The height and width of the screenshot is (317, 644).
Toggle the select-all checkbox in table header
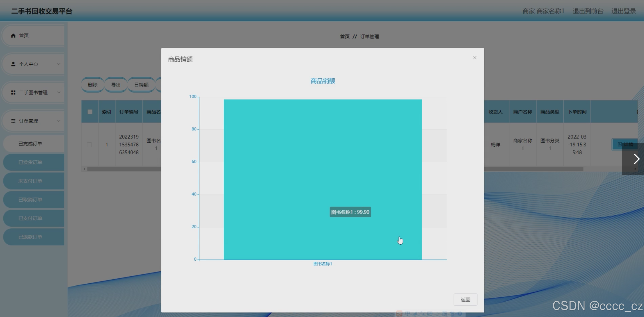click(x=90, y=112)
